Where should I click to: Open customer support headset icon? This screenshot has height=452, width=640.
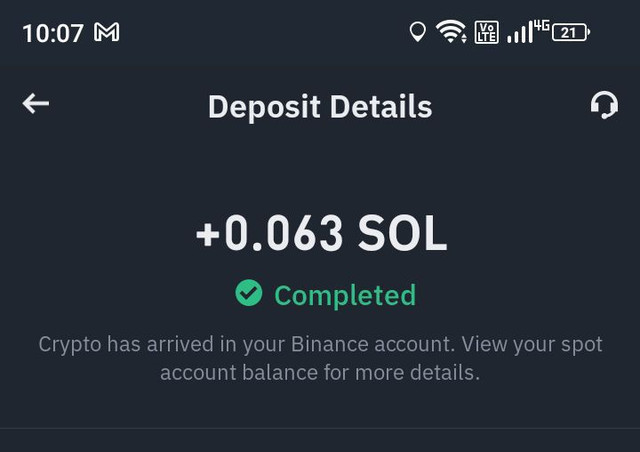[604, 105]
